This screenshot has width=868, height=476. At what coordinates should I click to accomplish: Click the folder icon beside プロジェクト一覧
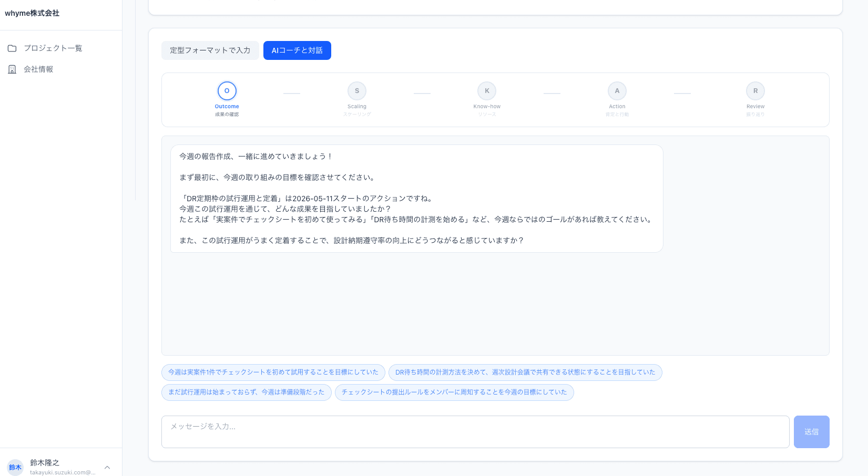[x=12, y=48]
